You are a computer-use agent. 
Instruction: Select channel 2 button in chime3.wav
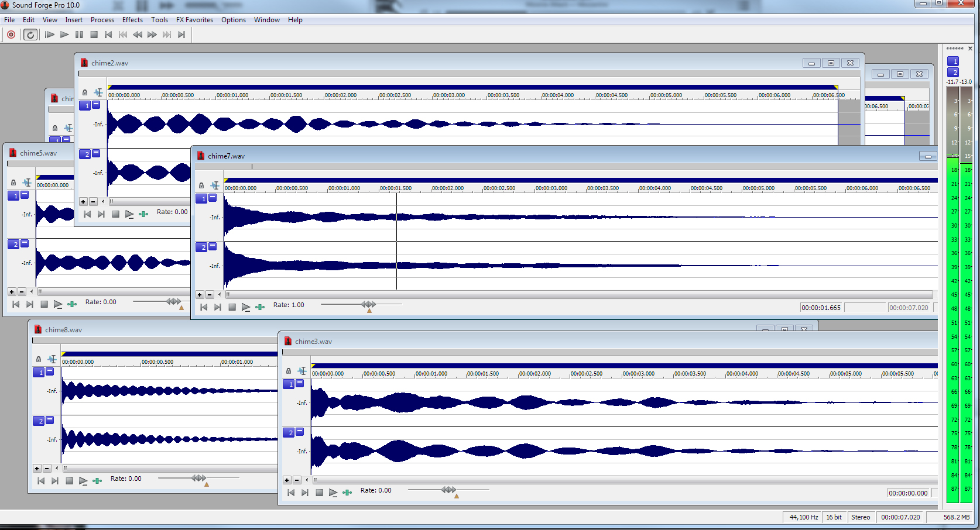tap(289, 433)
